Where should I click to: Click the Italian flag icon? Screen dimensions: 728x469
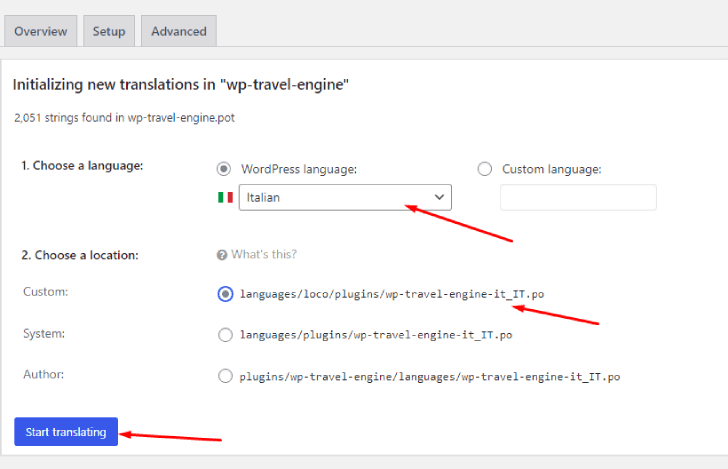click(225, 197)
